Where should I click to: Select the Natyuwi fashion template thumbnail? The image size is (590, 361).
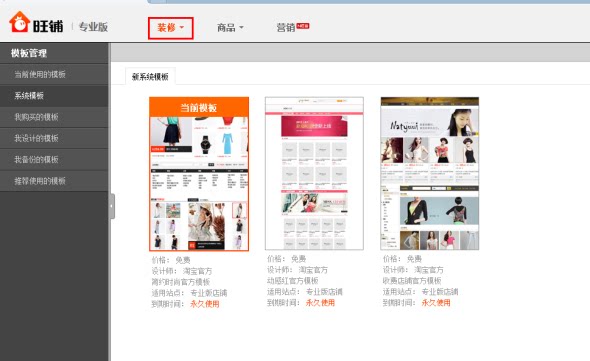[430, 173]
